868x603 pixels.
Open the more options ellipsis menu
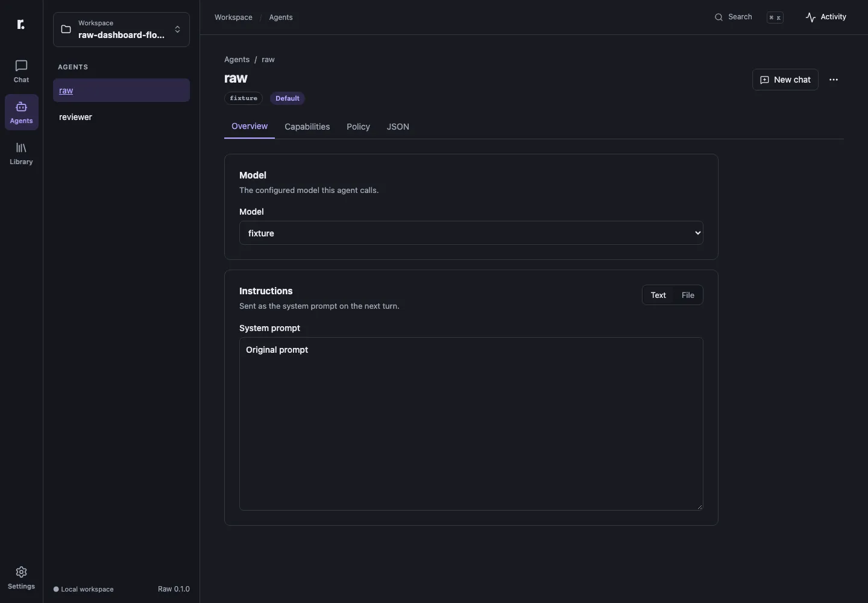click(834, 80)
